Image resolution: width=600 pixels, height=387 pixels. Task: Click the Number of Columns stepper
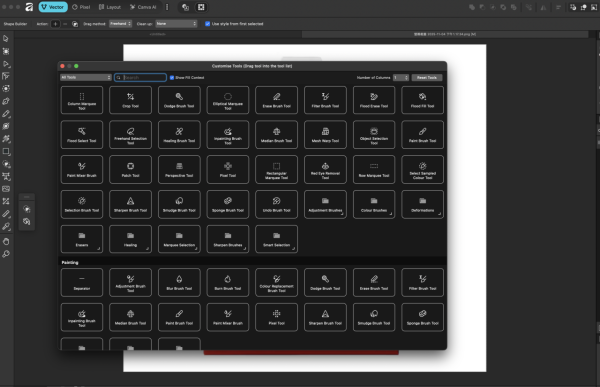pos(406,77)
